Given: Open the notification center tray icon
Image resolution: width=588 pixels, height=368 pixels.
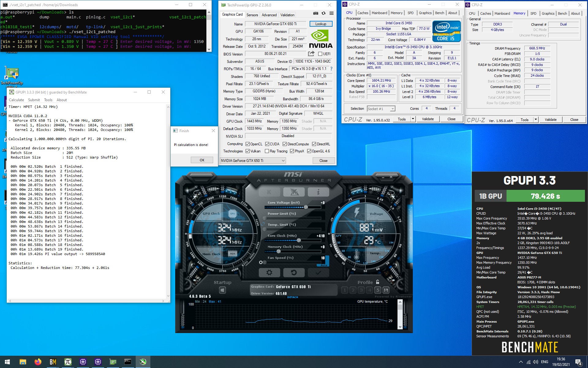Looking at the screenshot, I should point(579,362).
